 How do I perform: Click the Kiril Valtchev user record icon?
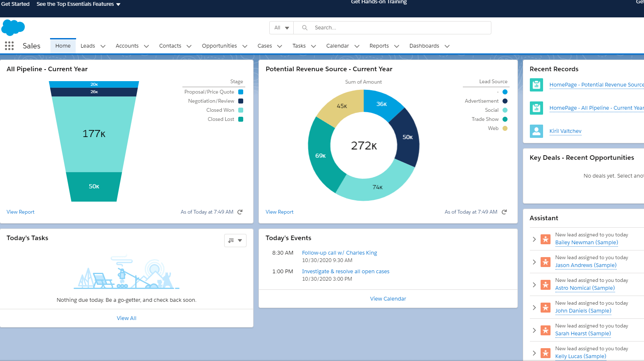[536, 131]
